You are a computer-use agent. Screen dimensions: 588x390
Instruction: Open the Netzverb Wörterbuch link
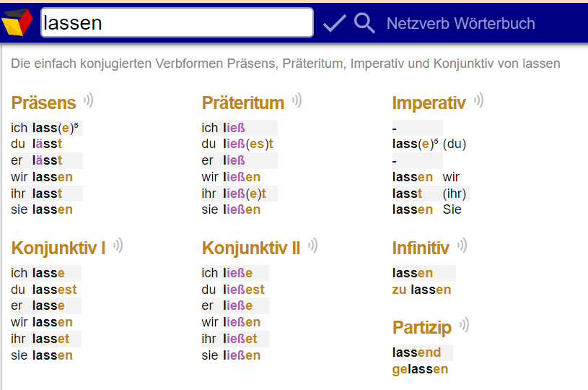[460, 24]
